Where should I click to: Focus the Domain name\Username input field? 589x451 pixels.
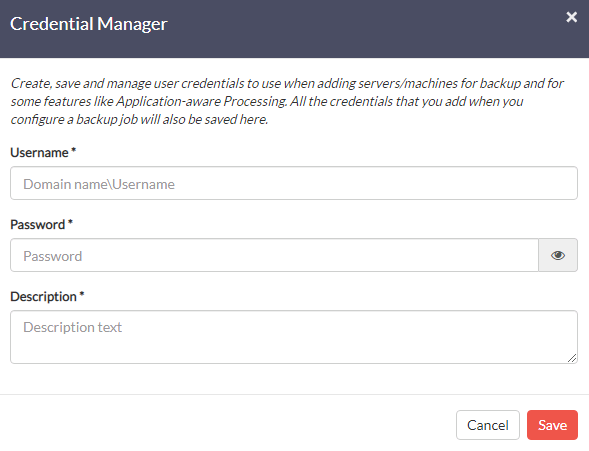tap(294, 183)
